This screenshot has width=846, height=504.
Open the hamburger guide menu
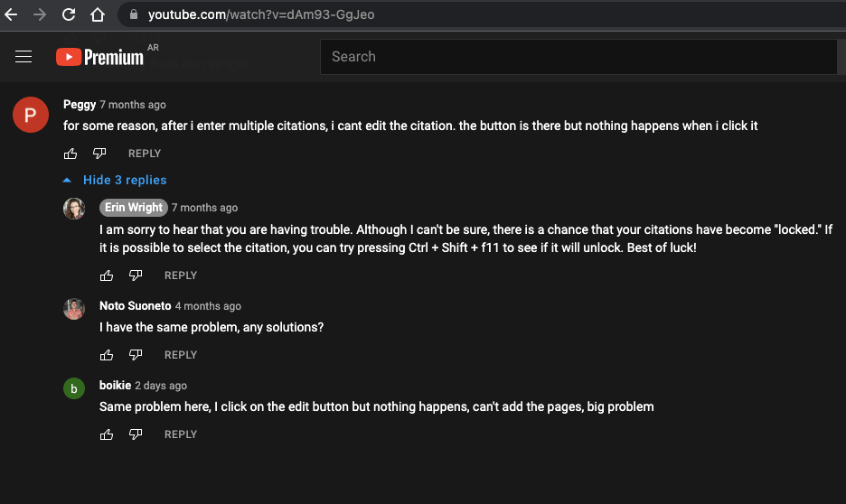point(23,57)
